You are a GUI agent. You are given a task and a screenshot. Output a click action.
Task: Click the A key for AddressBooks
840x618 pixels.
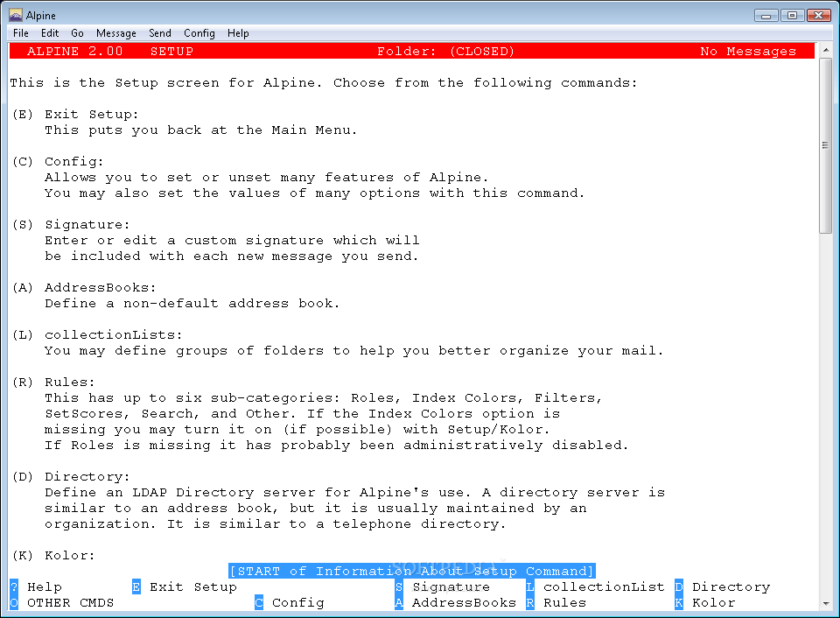click(399, 602)
